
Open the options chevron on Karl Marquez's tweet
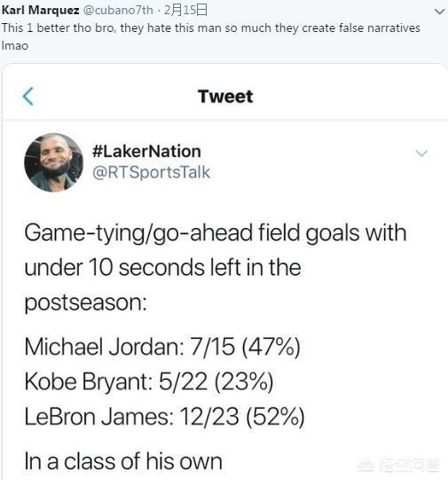click(x=439, y=12)
